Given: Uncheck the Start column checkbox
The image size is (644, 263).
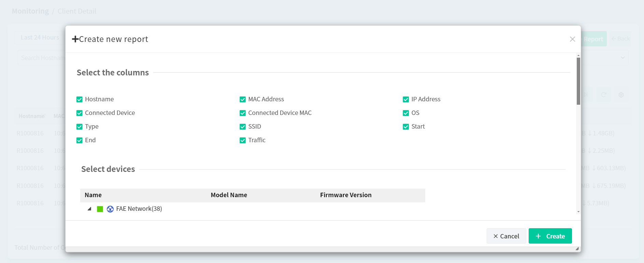Looking at the screenshot, I should (406, 127).
